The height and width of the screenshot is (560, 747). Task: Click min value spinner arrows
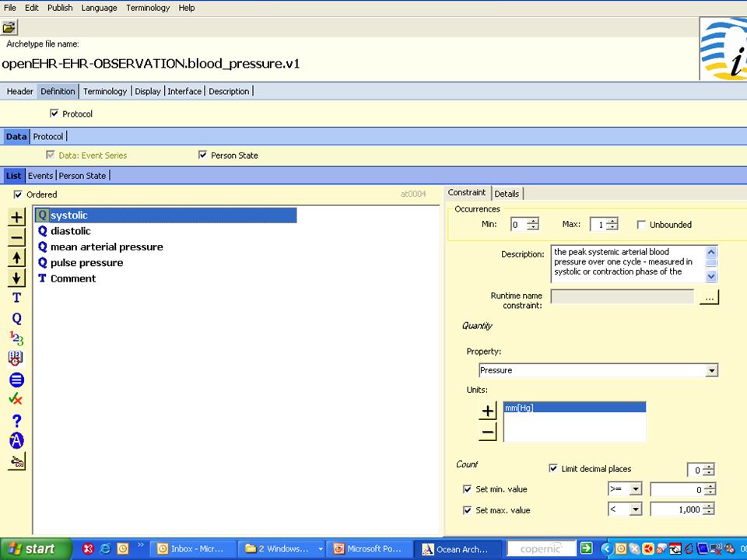click(710, 489)
